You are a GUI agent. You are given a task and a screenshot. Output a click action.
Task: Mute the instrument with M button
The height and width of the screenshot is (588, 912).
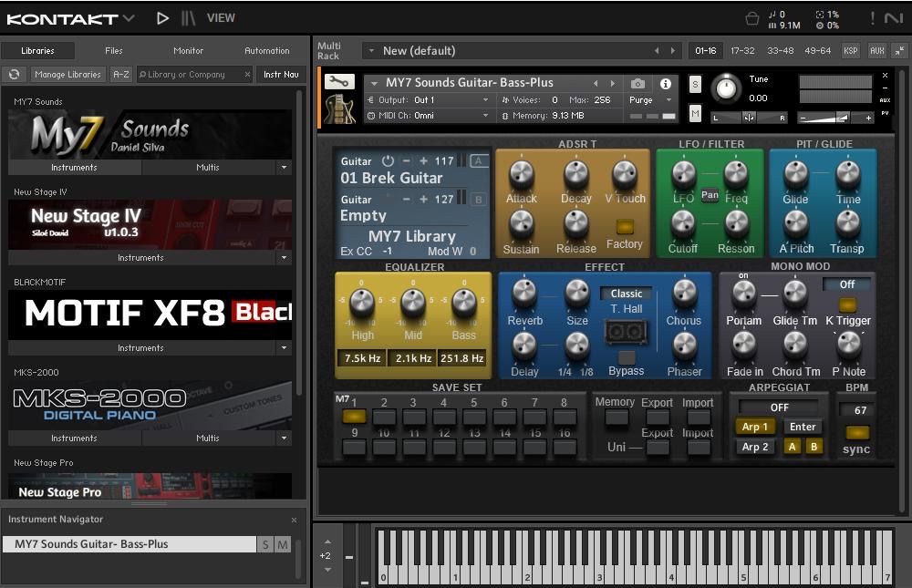click(695, 113)
